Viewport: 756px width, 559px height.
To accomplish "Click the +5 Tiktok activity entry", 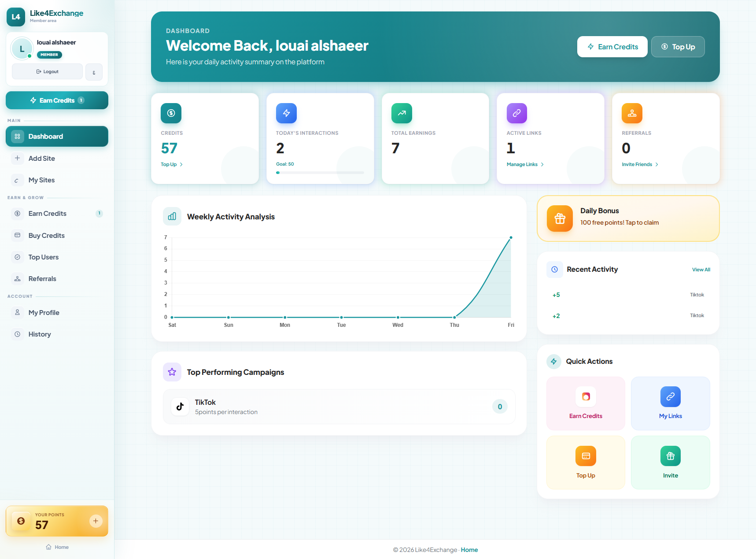I will tap(628, 295).
